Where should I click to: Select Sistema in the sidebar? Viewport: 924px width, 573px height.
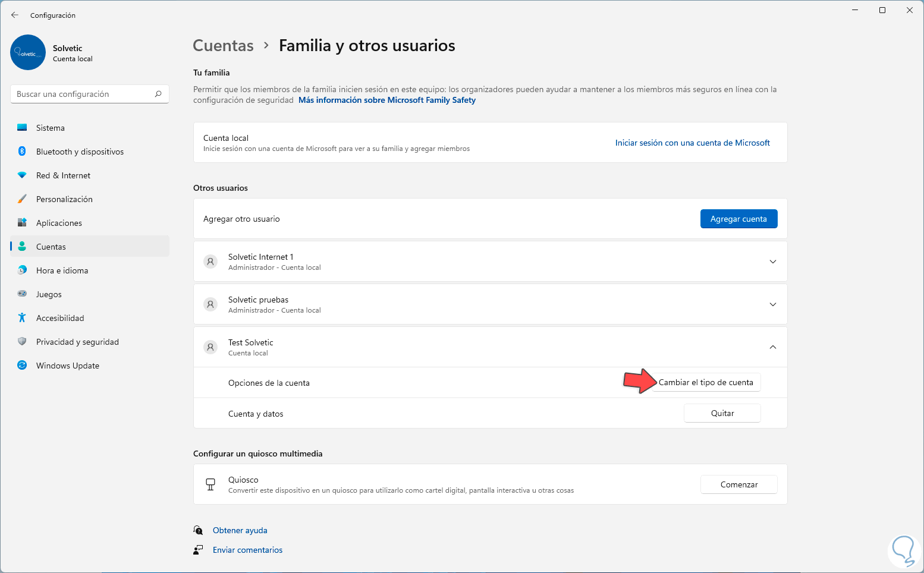tap(50, 128)
